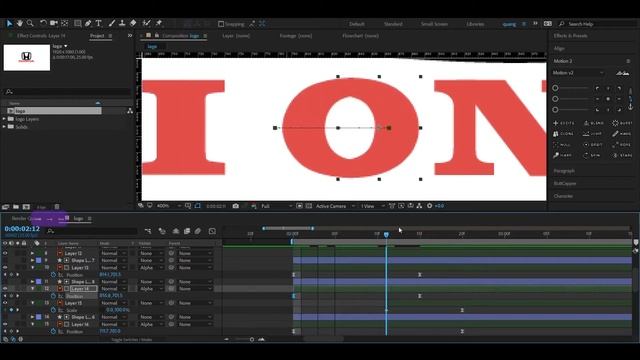Image resolution: width=640 pixels, height=360 pixels.
Task: Select the Unified Camera tool
Action: tap(53, 23)
